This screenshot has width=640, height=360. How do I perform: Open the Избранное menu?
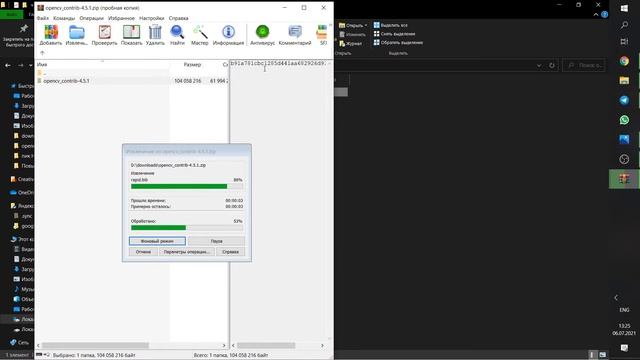tap(121, 18)
